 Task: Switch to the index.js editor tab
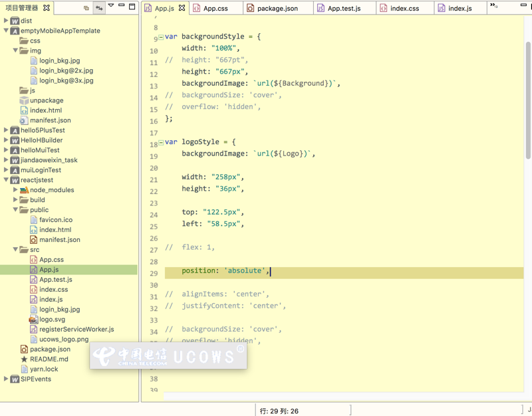[x=460, y=9]
